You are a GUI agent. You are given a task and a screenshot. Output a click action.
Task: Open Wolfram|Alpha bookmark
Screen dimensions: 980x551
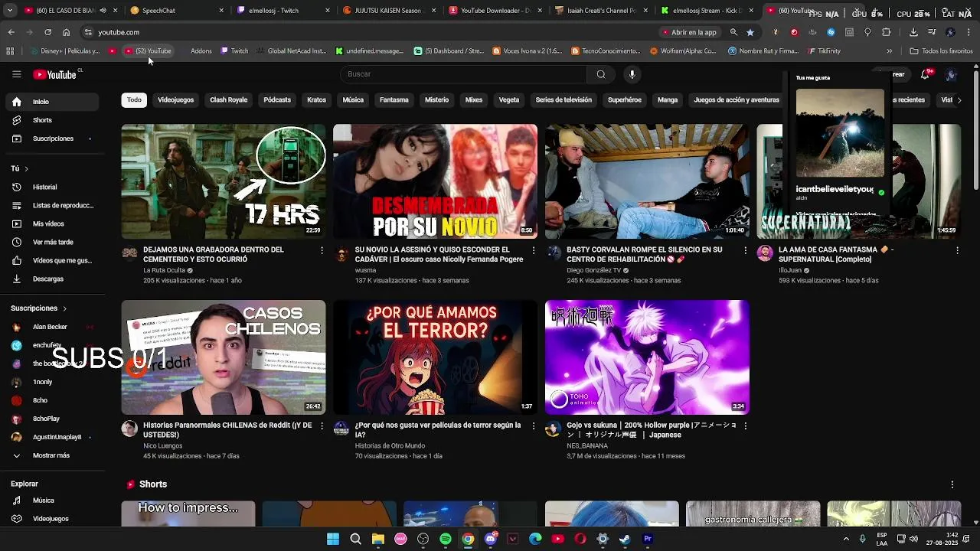(683, 51)
